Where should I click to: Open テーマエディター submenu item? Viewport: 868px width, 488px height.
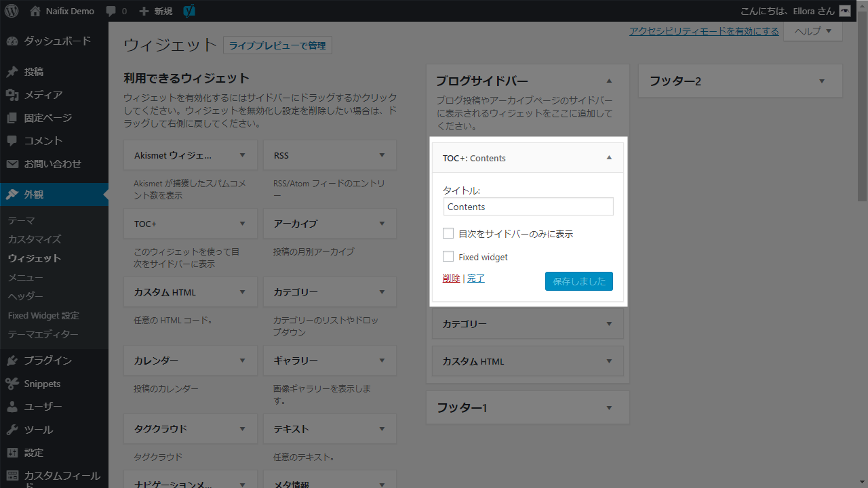[43, 334]
